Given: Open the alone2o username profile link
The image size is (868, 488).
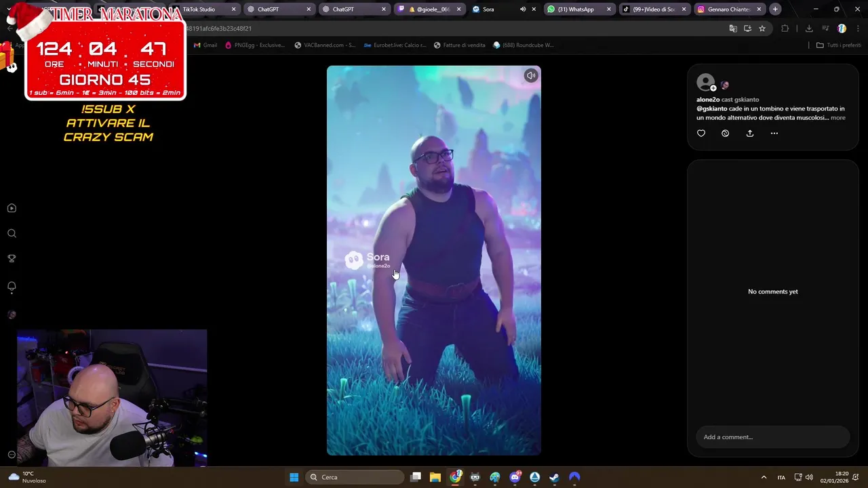Looking at the screenshot, I should pos(708,100).
